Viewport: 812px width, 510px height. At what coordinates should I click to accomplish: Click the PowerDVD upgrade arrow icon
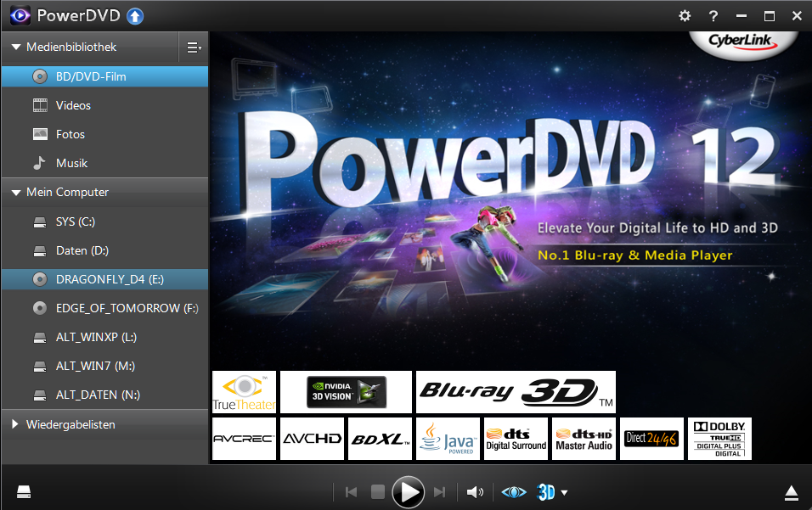[x=135, y=16]
